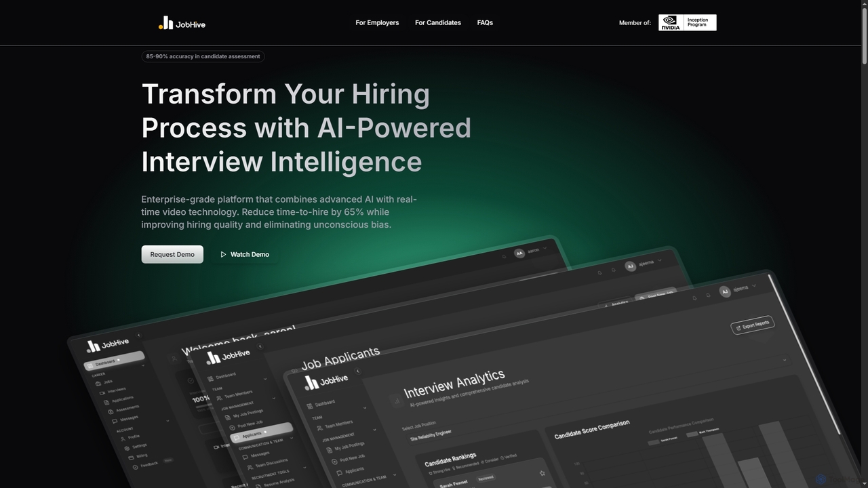Click the NVIDIA Inception Program badge

(687, 23)
